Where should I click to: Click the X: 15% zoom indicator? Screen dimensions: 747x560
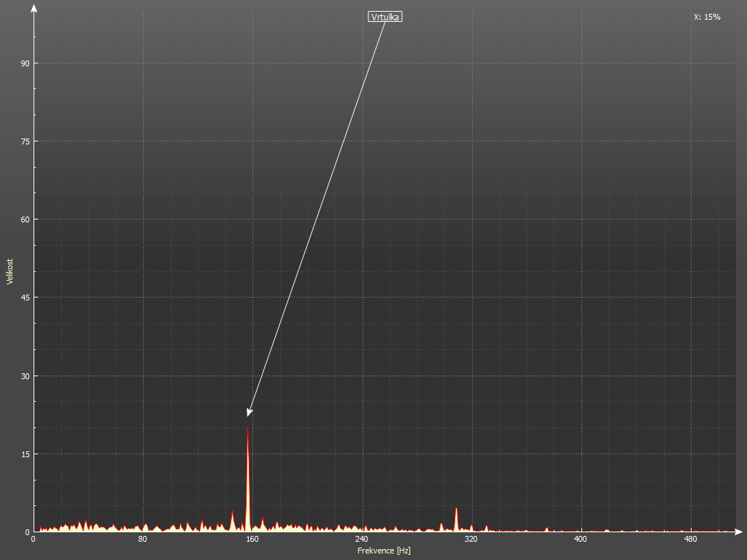point(707,17)
